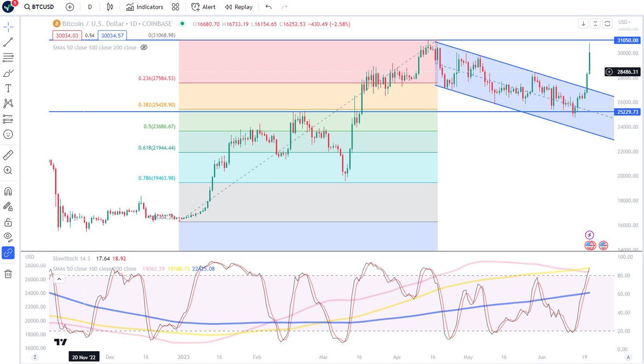644x364 pixels.
Task: Toggle visibility of the SMAs indicator
Action: pyautogui.click(x=144, y=47)
